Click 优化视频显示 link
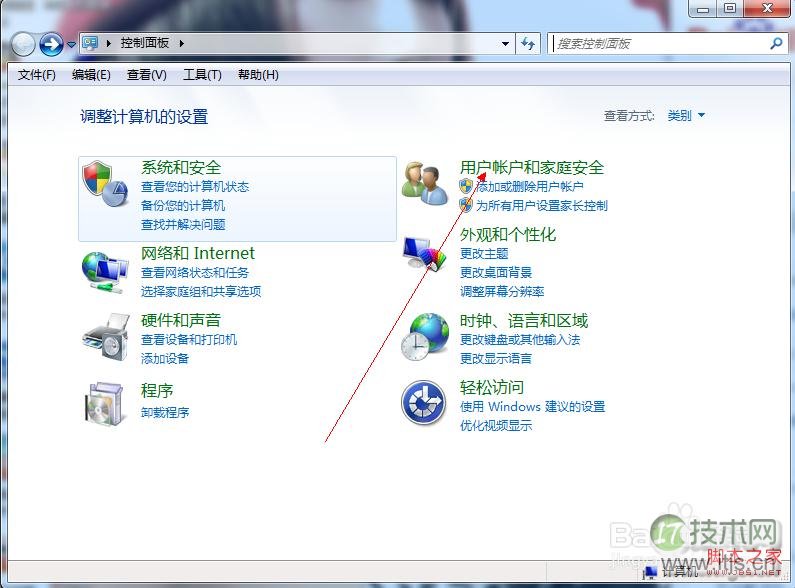Viewport: 795px width, 588px height. pyautogui.click(x=496, y=426)
